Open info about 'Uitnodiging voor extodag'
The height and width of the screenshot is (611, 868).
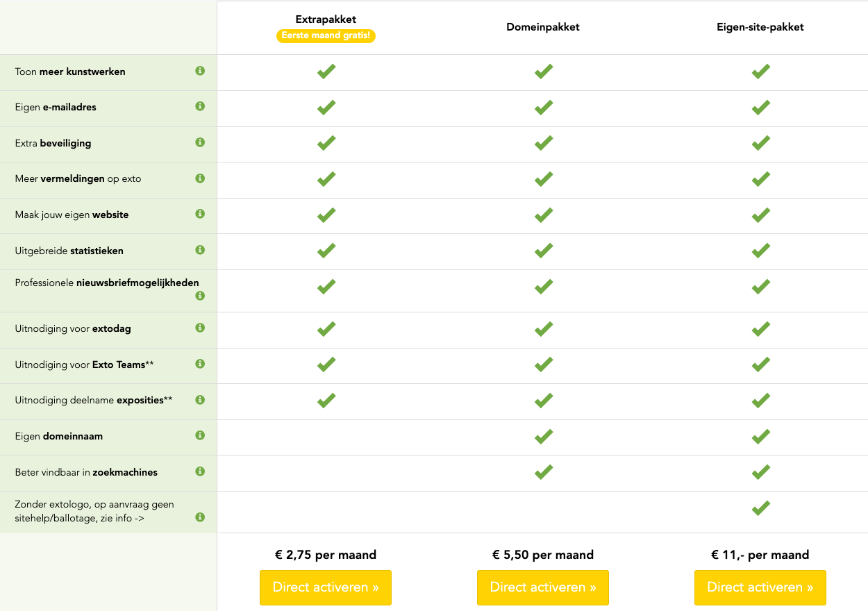click(200, 328)
